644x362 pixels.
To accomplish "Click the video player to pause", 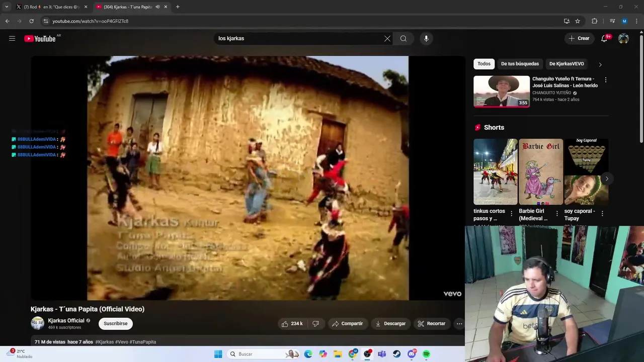I will point(248,178).
